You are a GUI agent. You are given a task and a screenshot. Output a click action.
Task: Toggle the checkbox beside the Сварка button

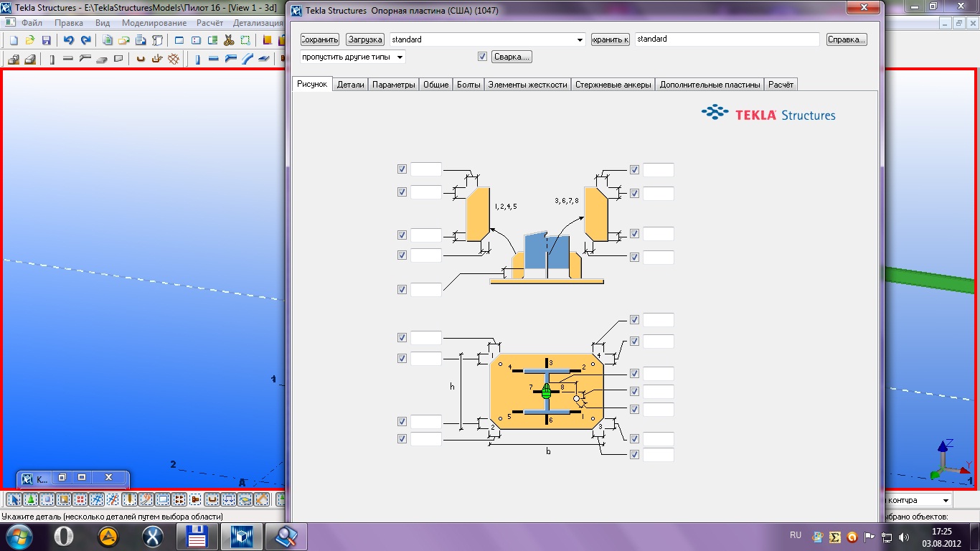click(482, 57)
